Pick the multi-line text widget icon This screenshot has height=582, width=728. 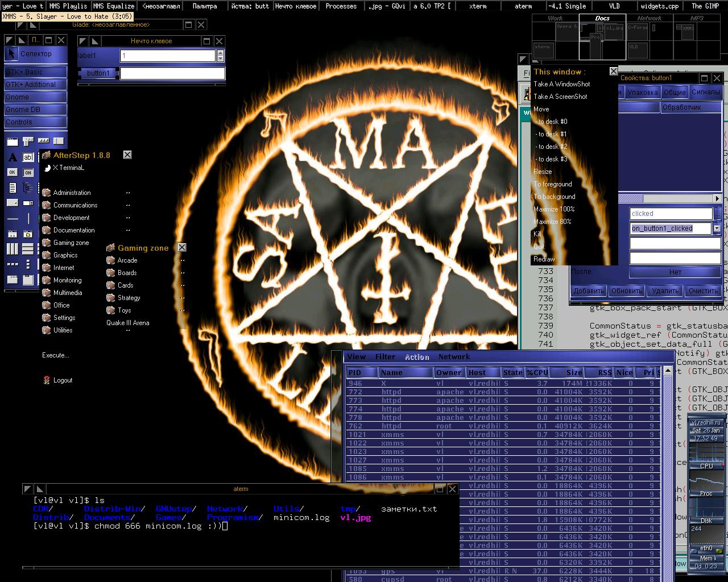click(x=13, y=188)
